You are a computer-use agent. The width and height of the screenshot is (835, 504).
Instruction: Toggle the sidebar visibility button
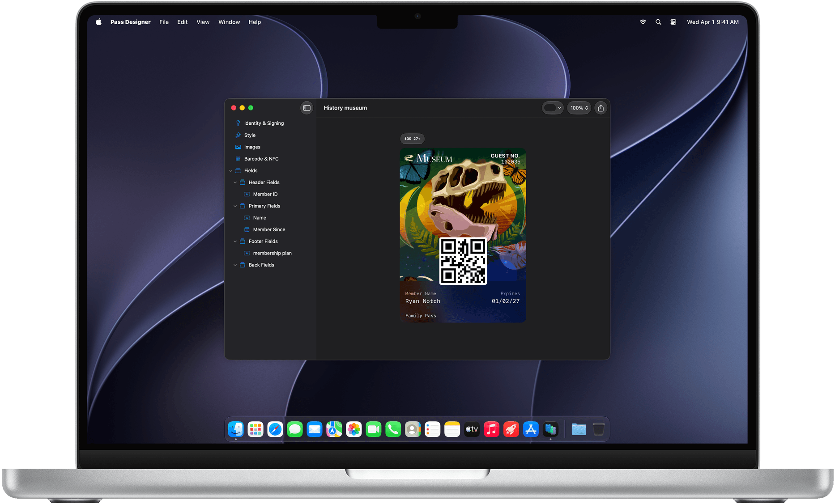(x=307, y=108)
